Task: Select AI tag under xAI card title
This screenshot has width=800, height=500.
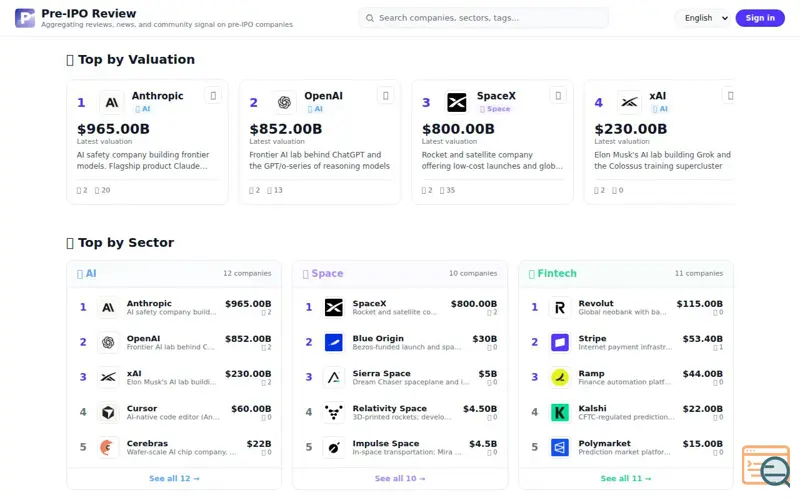Action: (x=660, y=109)
